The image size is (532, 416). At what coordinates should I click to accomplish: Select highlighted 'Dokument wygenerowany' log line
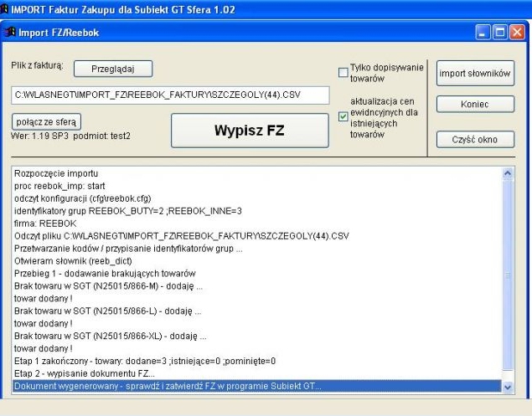pyautogui.click(x=257, y=387)
